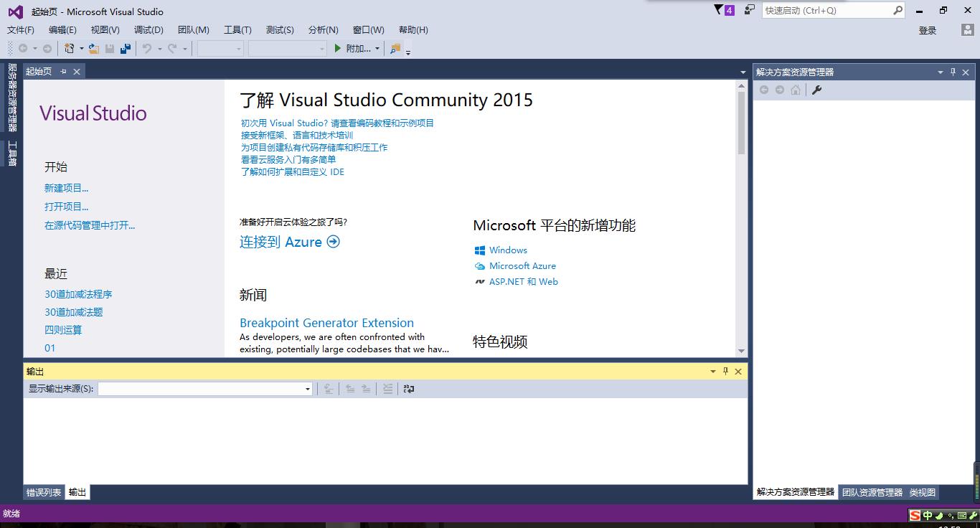Click the Breakpoint Generator Extension link
980x528 pixels.
click(326, 323)
